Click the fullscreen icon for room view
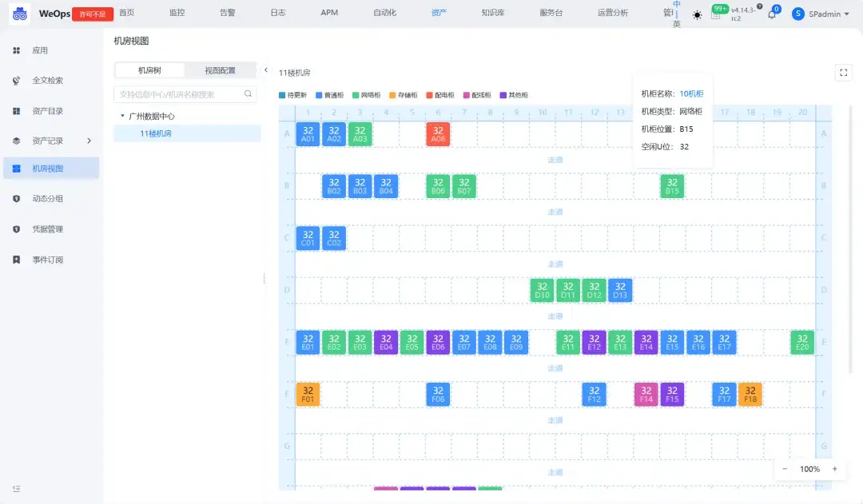Viewport: 863px width, 504px height. [x=843, y=73]
